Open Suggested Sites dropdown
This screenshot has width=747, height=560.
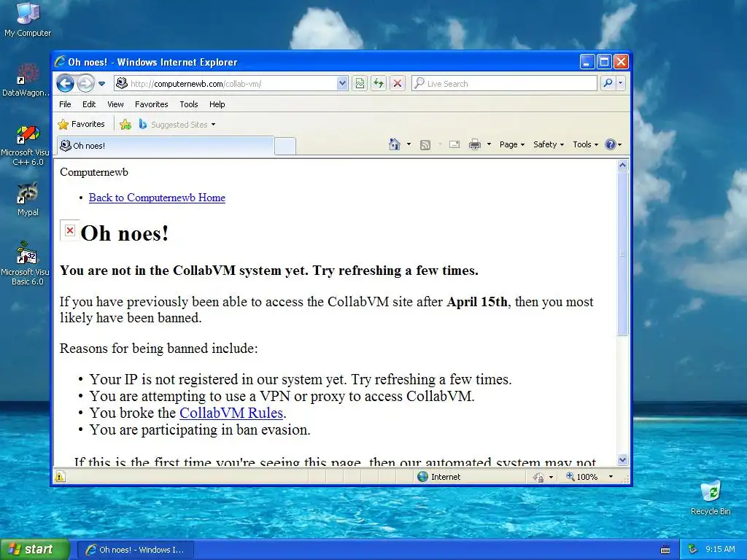coord(177,124)
